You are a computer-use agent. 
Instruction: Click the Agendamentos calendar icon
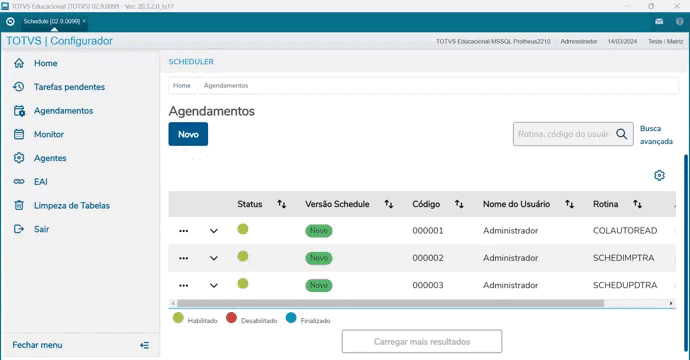click(19, 111)
